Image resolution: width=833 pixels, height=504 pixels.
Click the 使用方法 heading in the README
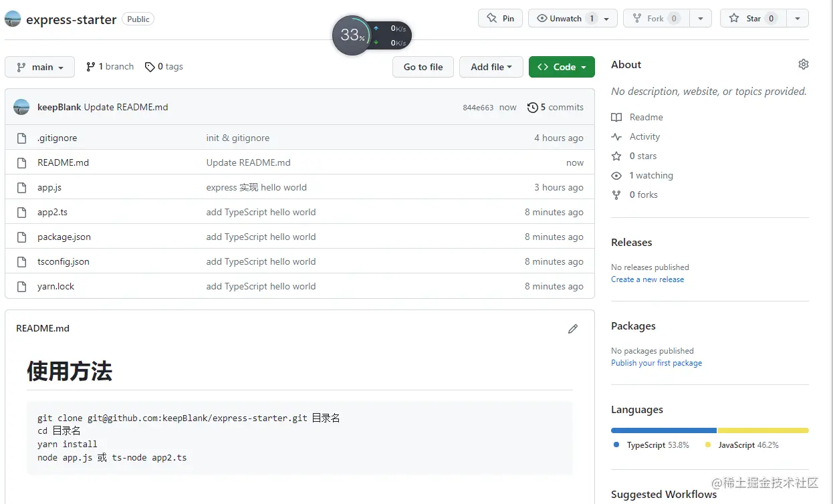point(70,371)
